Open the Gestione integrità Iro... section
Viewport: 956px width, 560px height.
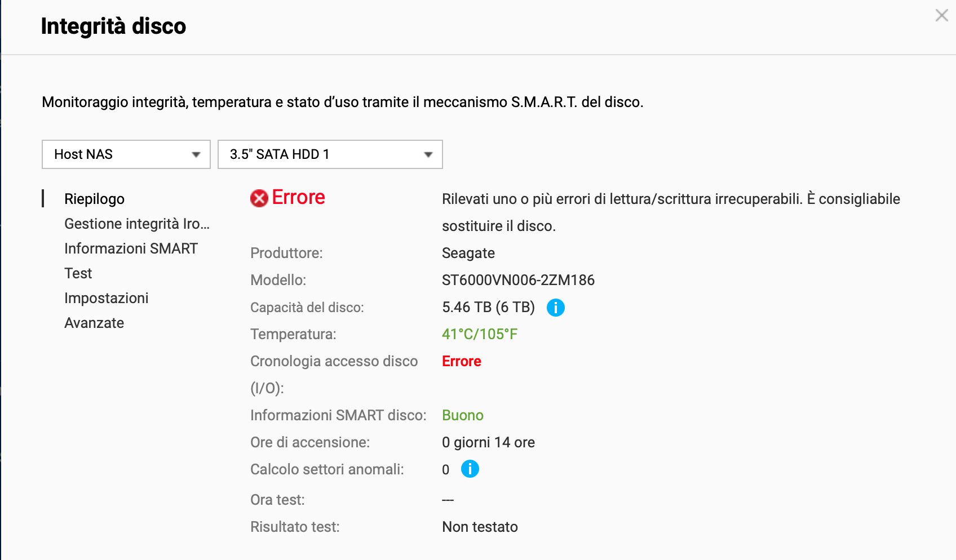[136, 224]
